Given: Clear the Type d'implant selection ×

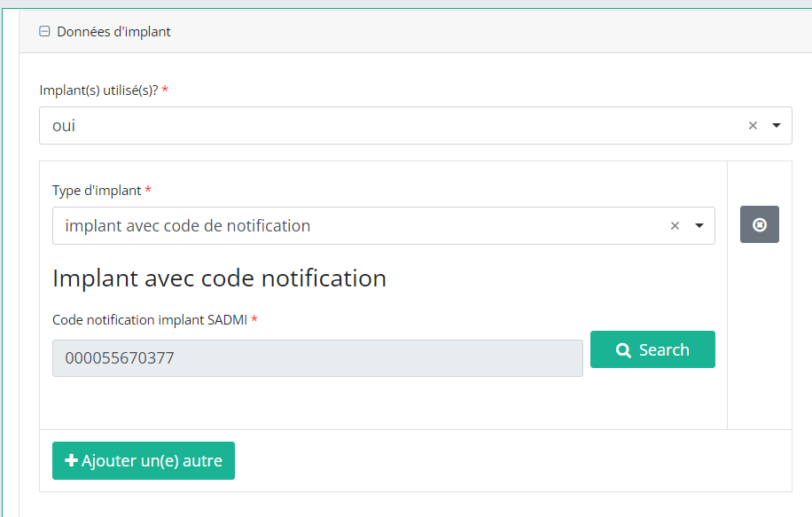Looking at the screenshot, I should coord(675,226).
